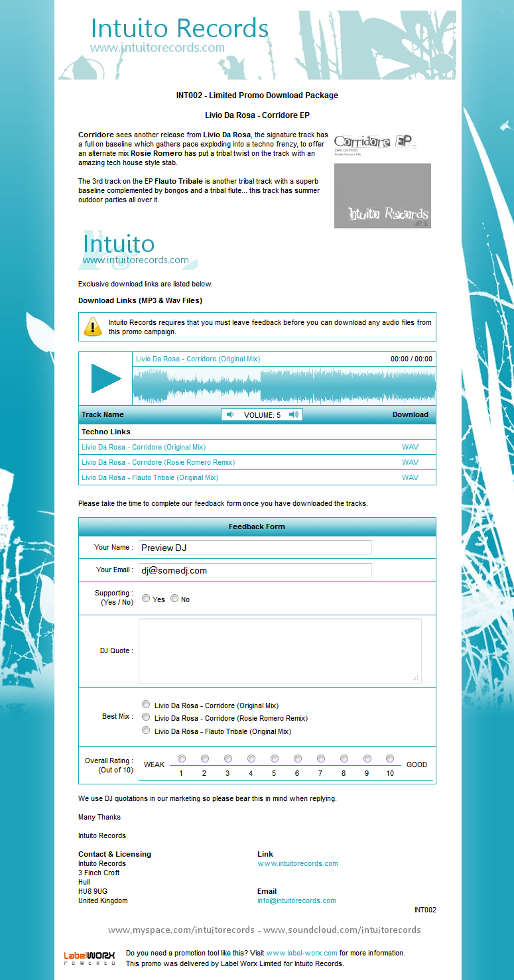The height and width of the screenshot is (980, 514).
Task: Seek within the audio waveform display
Action: 284,385
